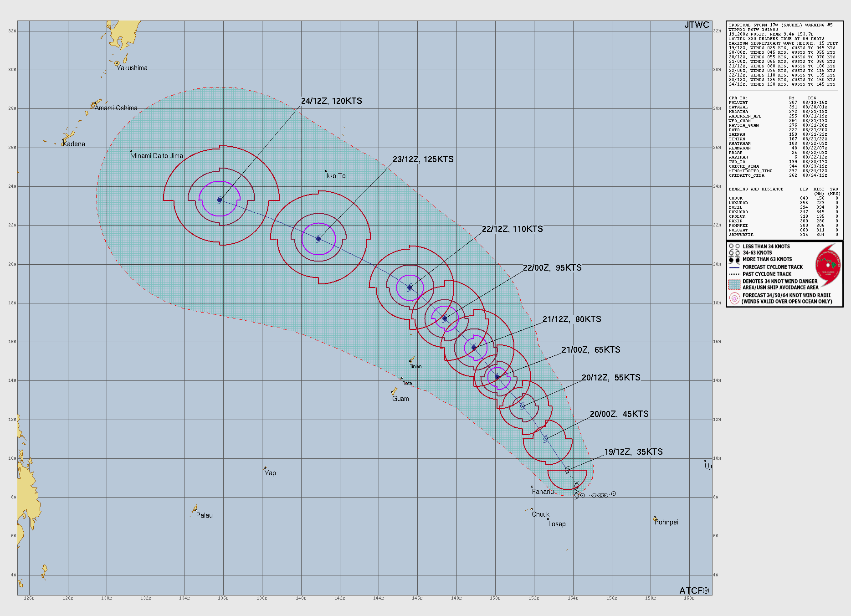851x616 pixels.
Task: Click the legend symbols for More Than 63 Knots
Action: (x=734, y=260)
